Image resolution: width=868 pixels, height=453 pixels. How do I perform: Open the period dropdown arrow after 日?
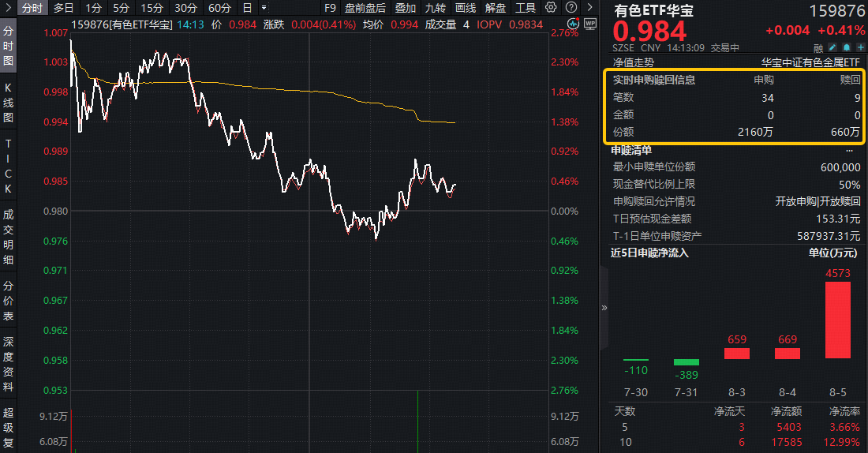point(264,8)
